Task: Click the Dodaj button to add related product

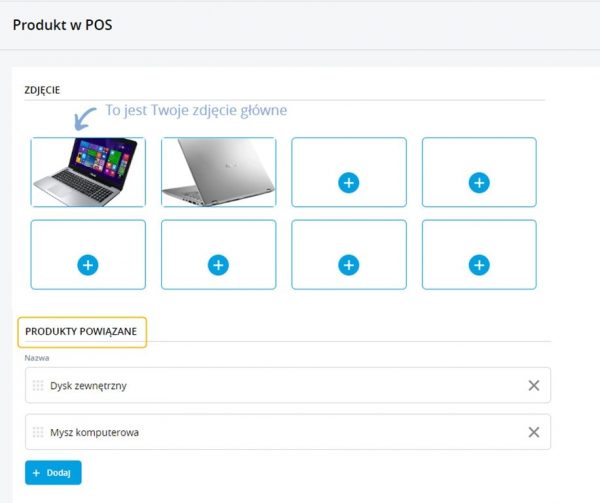Action: point(53,473)
